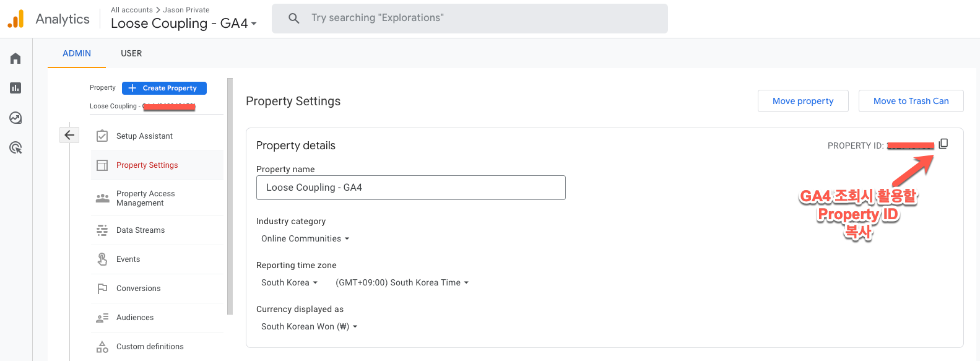Expand the Industry category dropdown

pyautogui.click(x=305, y=238)
